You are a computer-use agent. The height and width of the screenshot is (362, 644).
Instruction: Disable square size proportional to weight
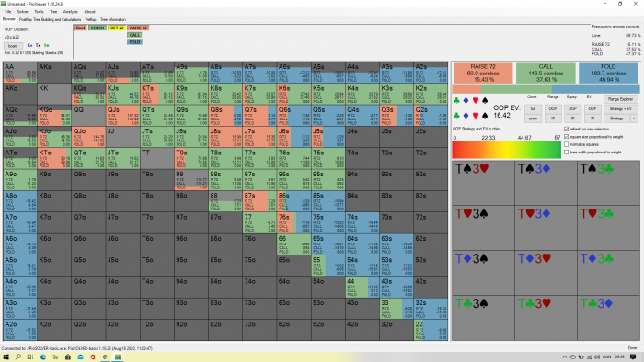click(567, 137)
